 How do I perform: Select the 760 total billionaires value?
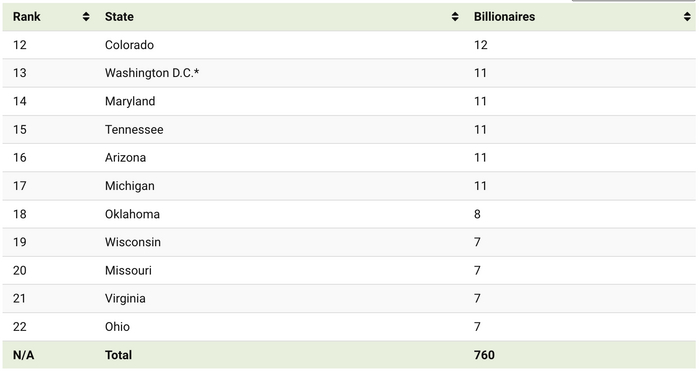click(x=484, y=355)
